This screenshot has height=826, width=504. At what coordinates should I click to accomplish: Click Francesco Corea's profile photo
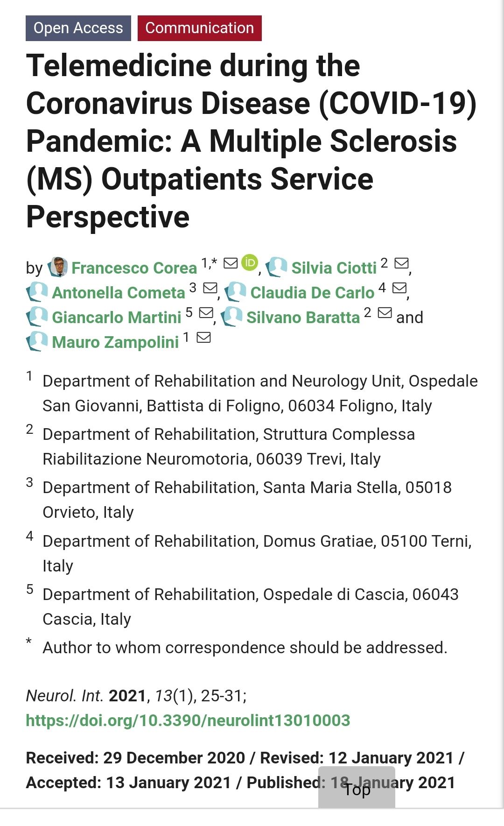58,267
